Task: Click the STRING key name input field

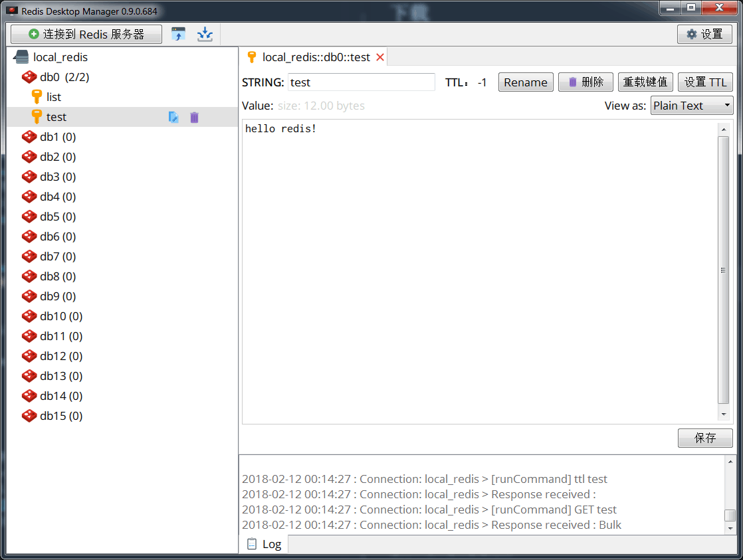Action: 362,82
